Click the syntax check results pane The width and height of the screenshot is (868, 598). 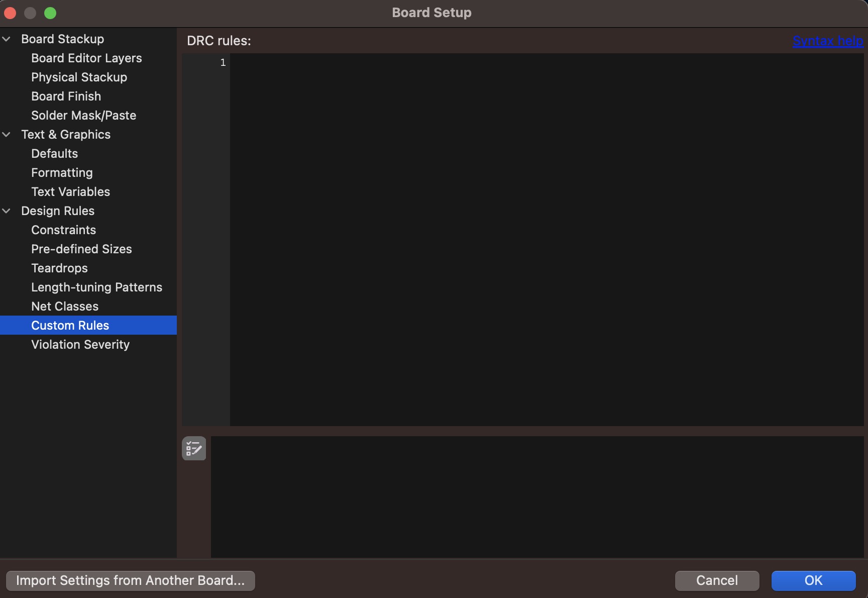[x=537, y=496]
